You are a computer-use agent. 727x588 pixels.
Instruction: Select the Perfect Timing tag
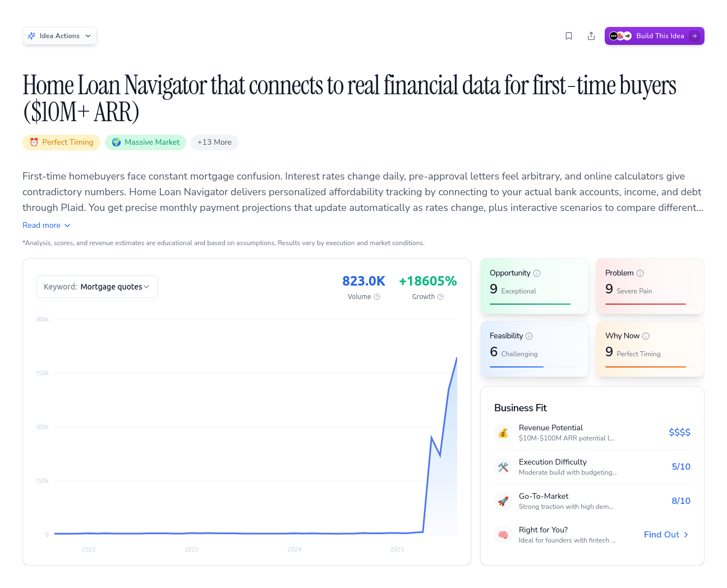tap(62, 143)
